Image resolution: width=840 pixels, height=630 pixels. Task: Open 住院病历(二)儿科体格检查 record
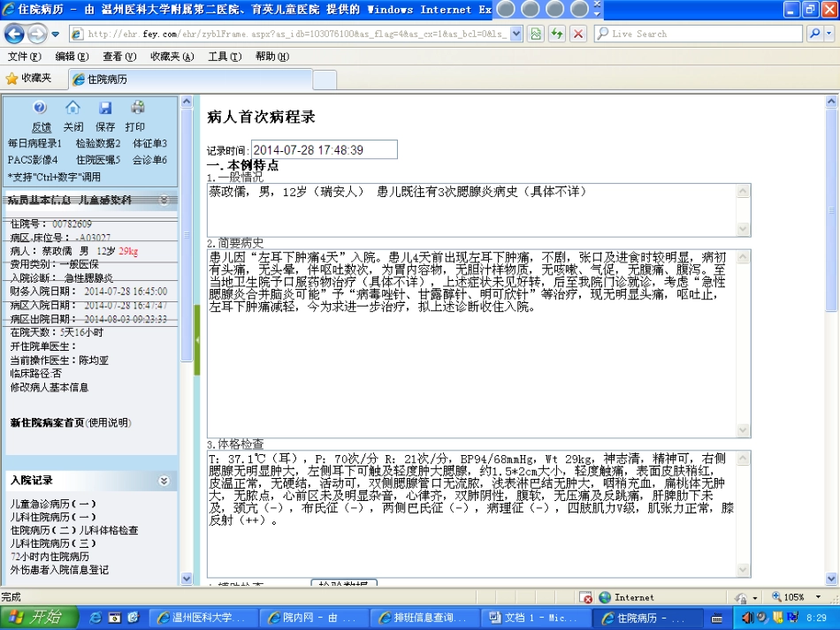tap(74, 530)
